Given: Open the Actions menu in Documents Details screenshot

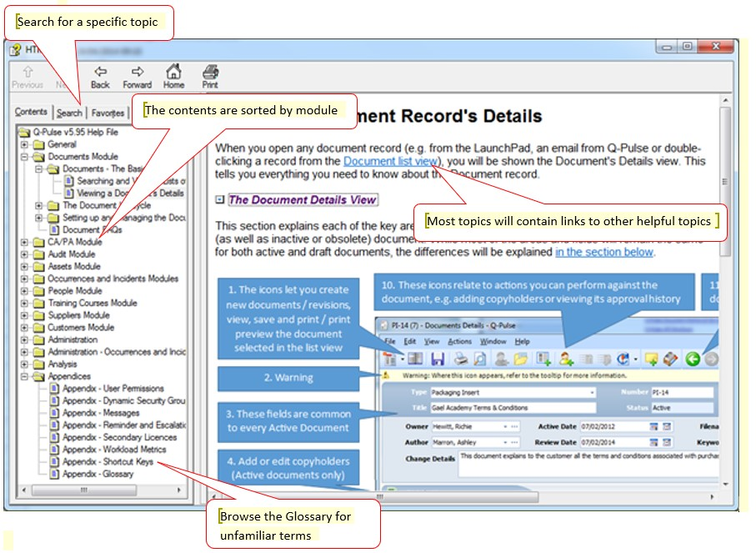Looking at the screenshot, I should pyautogui.click(x=459, y=342).
